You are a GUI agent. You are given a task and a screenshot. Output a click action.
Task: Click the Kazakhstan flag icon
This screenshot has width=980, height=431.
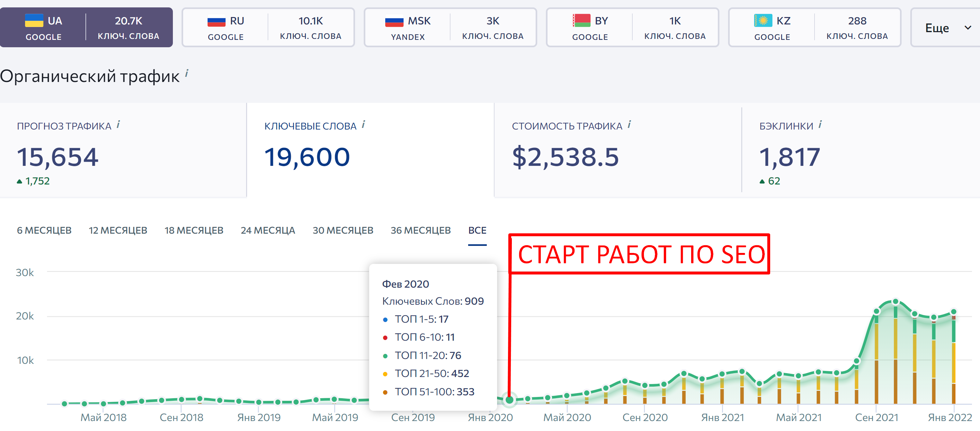point(763,21)
